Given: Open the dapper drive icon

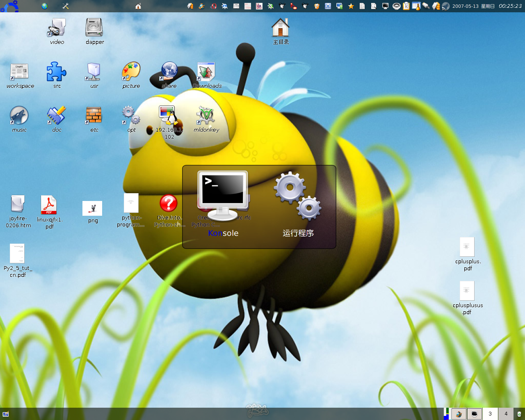Looking at the screenshot, I should [95, 32].
